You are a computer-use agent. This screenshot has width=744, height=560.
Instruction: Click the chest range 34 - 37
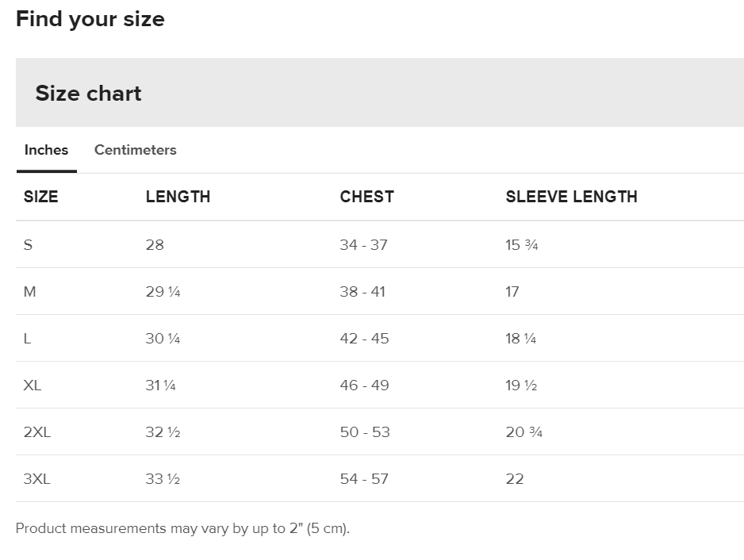(x=364, y=244)
